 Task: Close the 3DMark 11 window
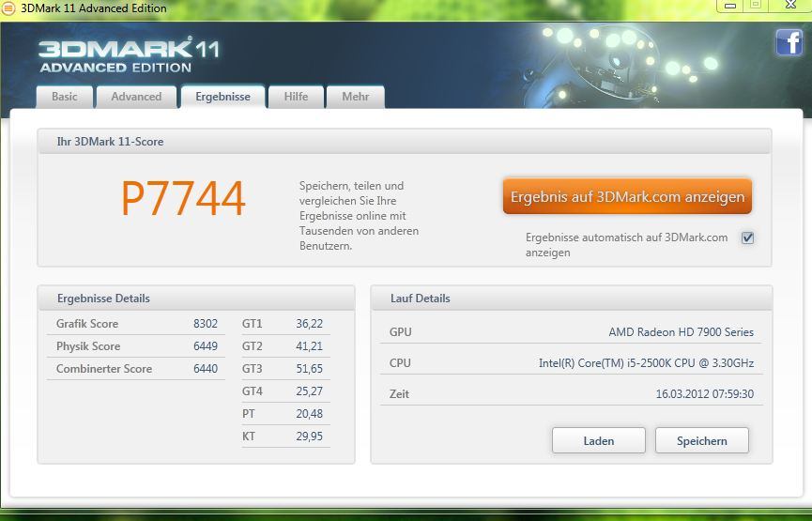(790, 6)
